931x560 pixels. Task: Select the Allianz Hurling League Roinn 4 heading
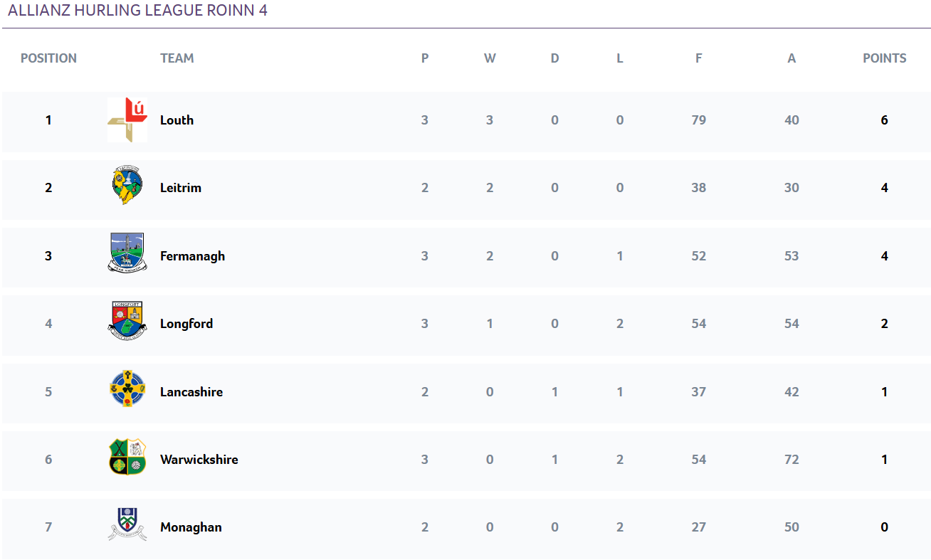click(x=137, y=11)
